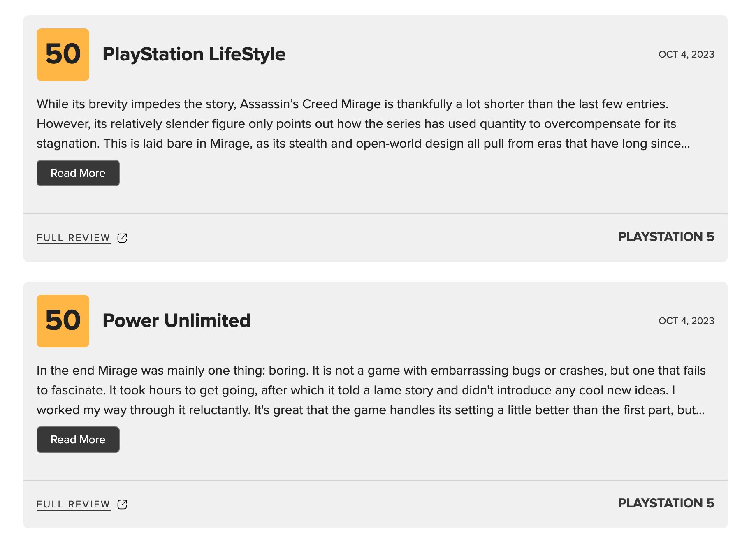
Task: Expand PlayStation LifeStyle review with Read More
Action: 78,173
